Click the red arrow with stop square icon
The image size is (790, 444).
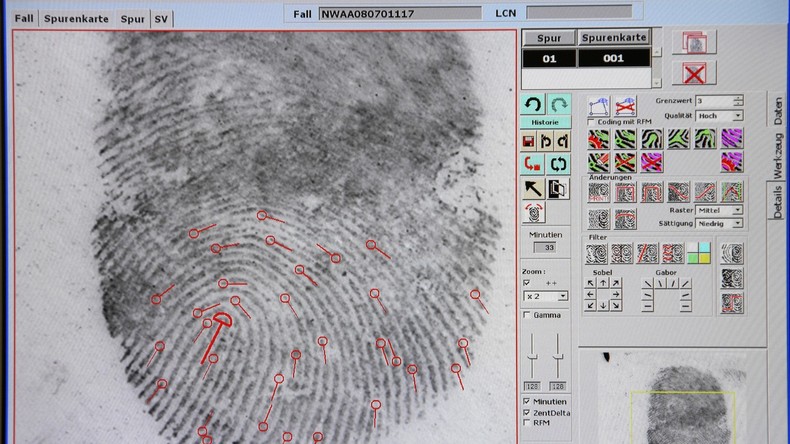tap(533, 164)
